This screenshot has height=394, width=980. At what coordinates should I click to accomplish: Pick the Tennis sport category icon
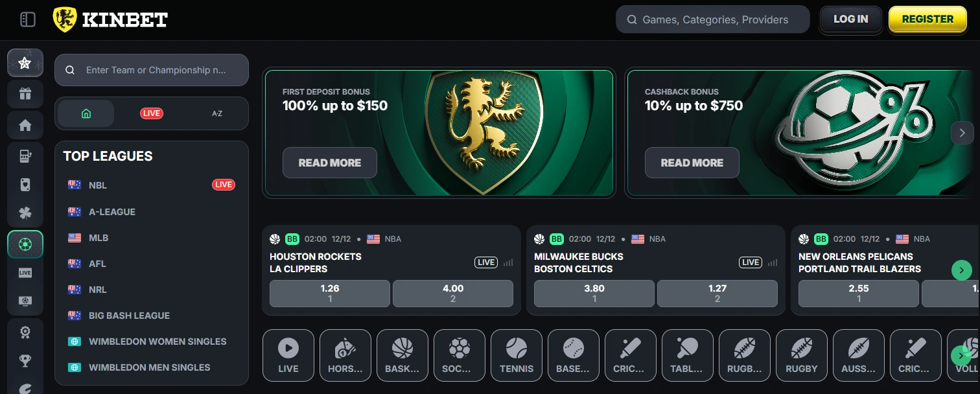(x=516, y=355)
